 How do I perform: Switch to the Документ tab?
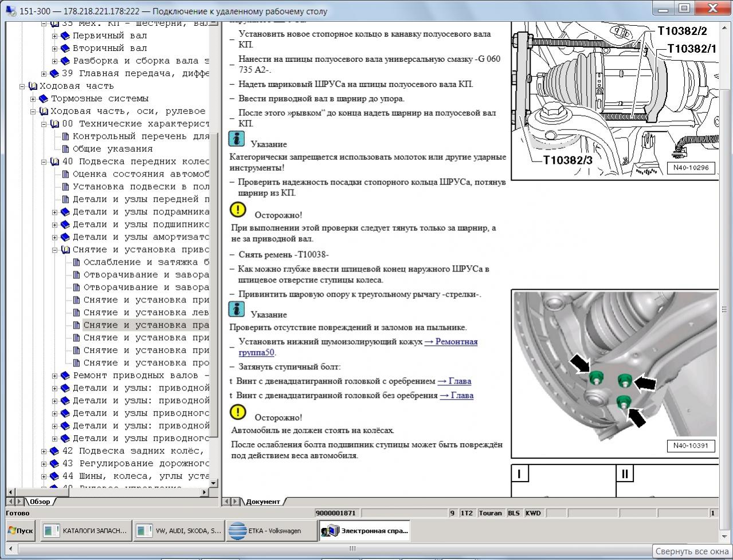262,501
